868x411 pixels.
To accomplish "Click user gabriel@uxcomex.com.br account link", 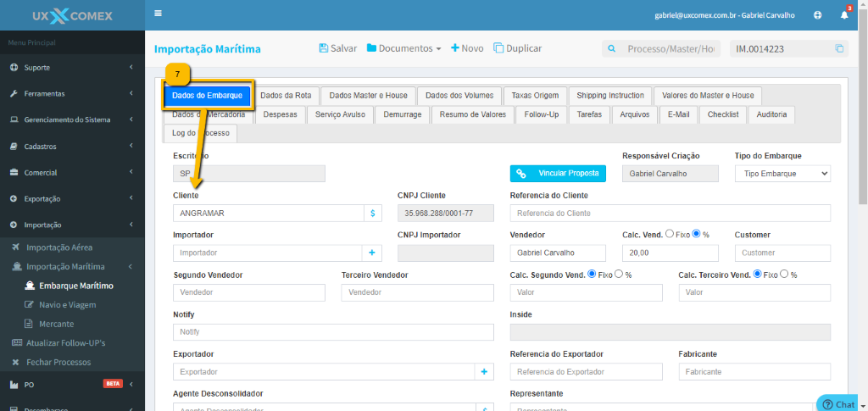I will (725, 15).
